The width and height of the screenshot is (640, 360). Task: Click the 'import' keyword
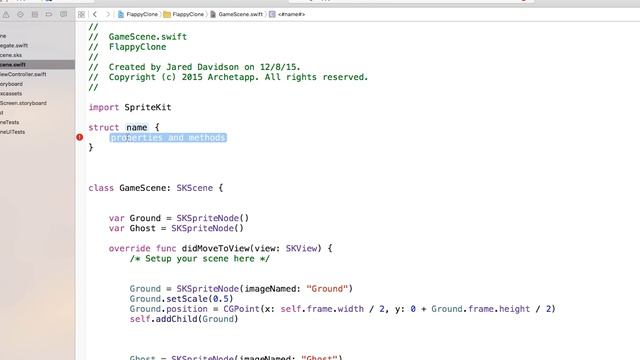pyautogui.click(x=104, y=107)
